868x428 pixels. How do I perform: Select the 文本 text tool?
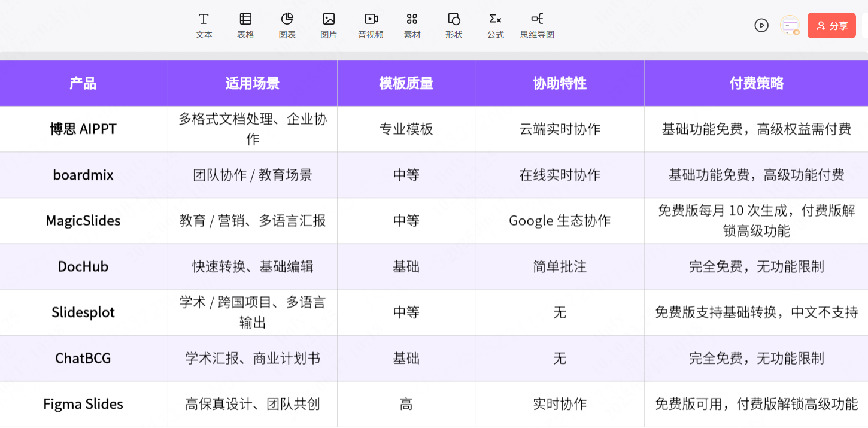tap(204, 26)
